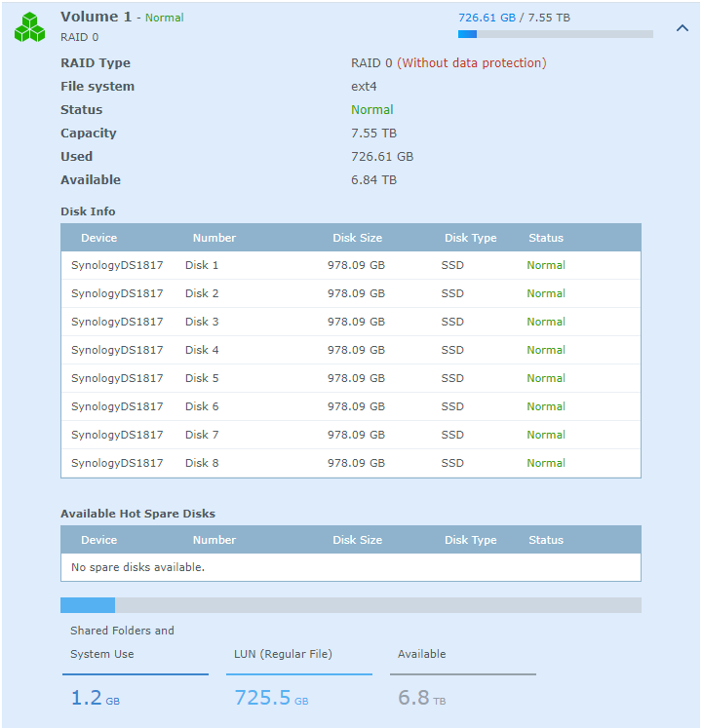Viewport: 702px width, 728px height.
Task: Collapse the Volume 1 details panel
Action: tap(682, 28)
